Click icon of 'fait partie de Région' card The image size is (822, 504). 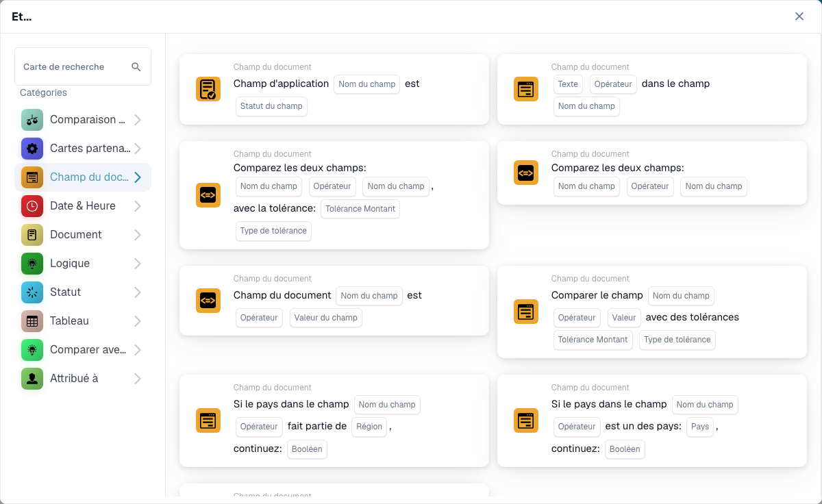[x=208, y=420]
